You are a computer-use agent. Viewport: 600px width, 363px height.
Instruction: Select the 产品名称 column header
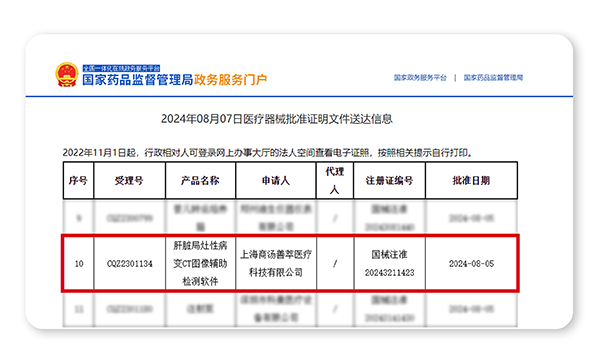pyautogui.click(x=201, y=181)
